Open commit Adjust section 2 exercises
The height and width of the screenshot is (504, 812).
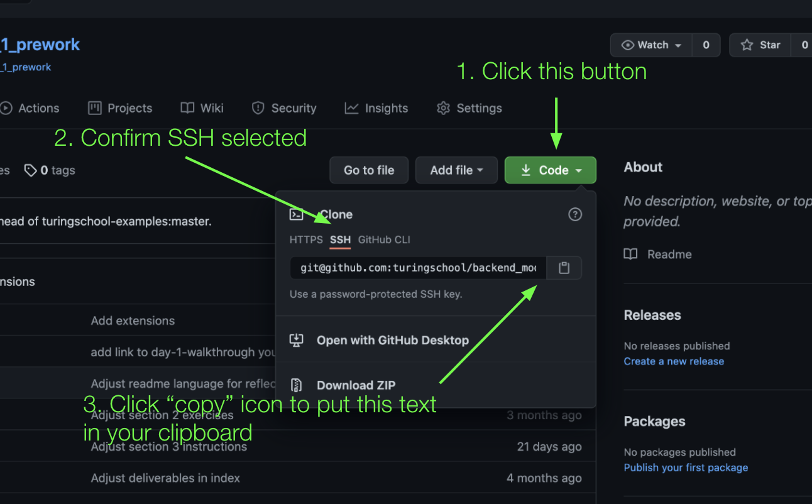162,415
